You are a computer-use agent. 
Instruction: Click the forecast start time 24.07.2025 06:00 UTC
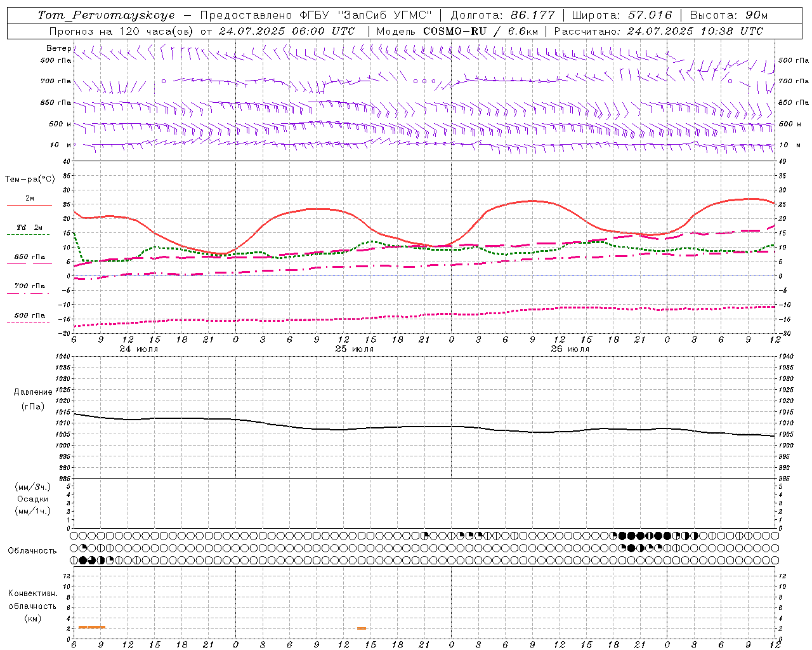click(286, 31)
